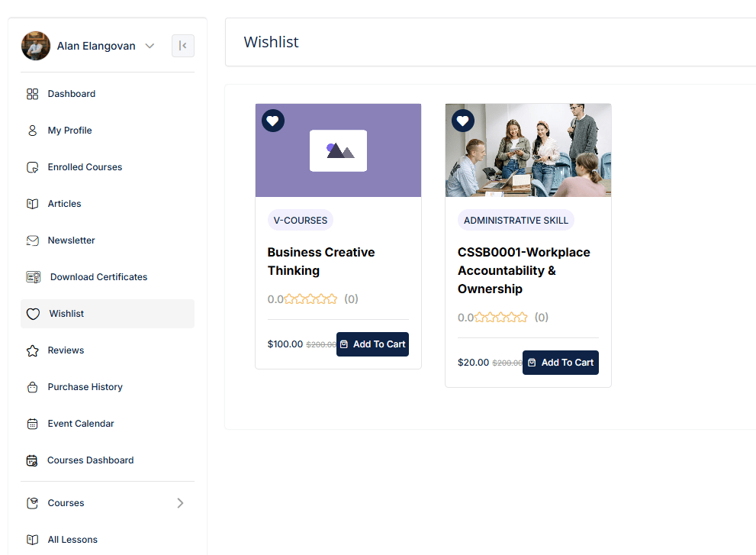Expand the Courses submenu chevron
The image size is (756, 555).
[x=180, y=503]
